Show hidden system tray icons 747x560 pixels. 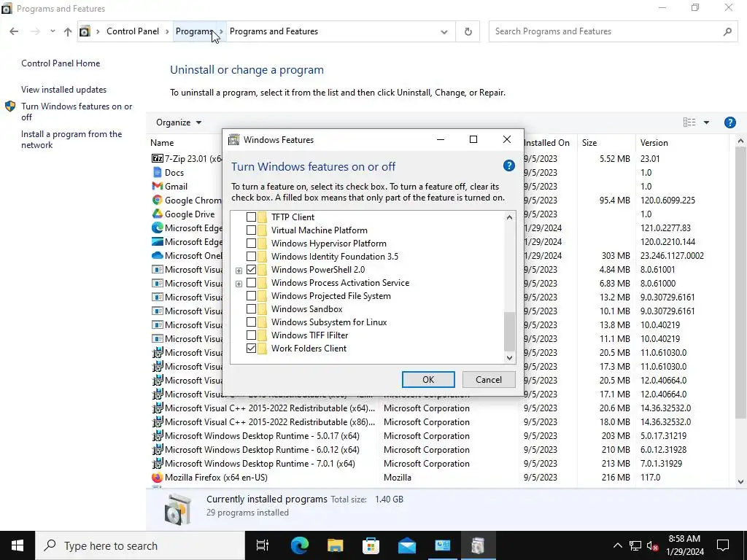pos(617,545)
